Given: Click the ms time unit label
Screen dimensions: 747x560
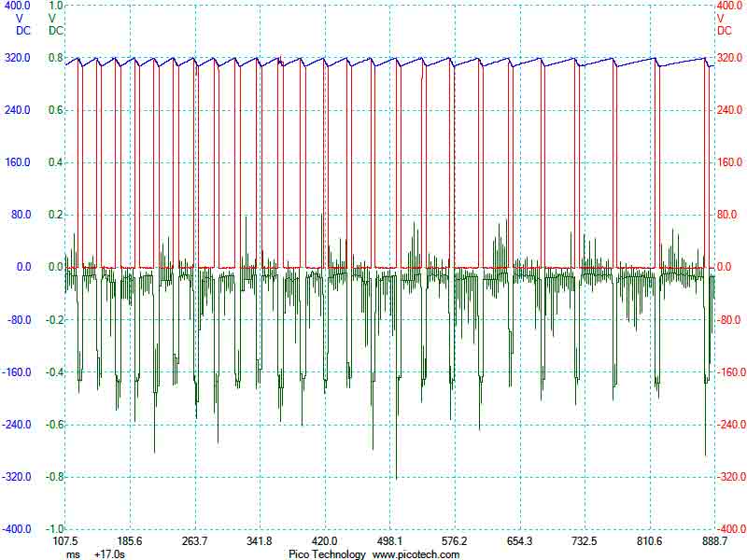Looking at the screenshot, I should [73, 554].
